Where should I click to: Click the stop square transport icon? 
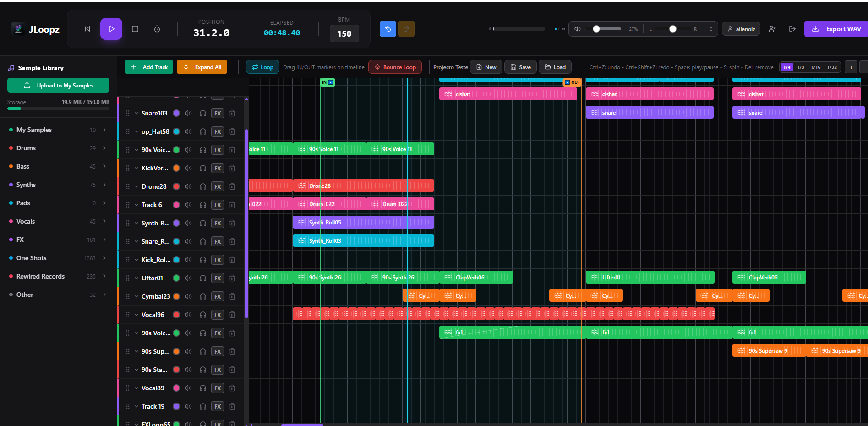click(135, 29)
